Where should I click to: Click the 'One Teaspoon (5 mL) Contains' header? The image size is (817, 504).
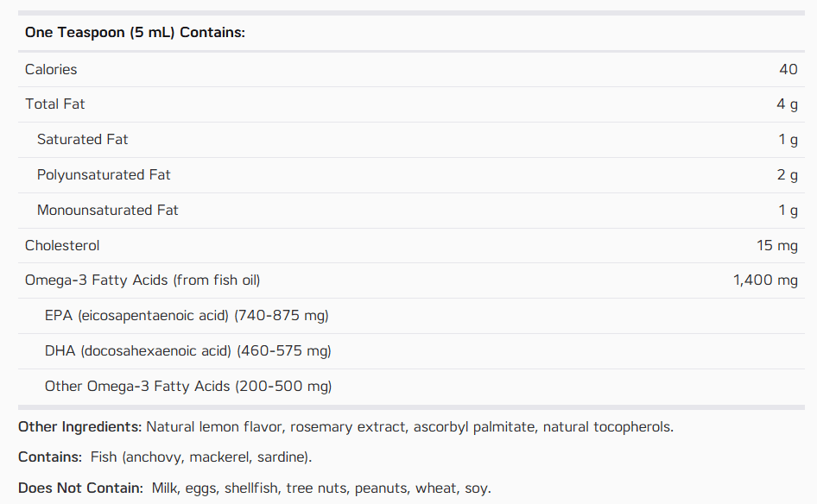click(135, 32)
